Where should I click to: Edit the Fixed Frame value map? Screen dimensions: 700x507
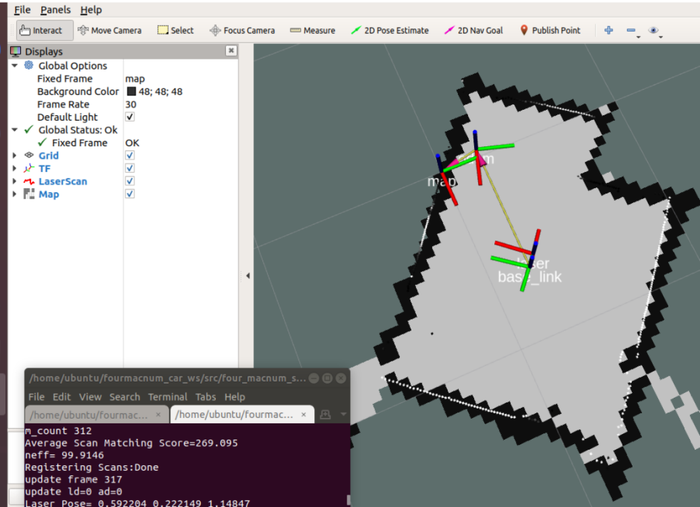click(135, 79)
